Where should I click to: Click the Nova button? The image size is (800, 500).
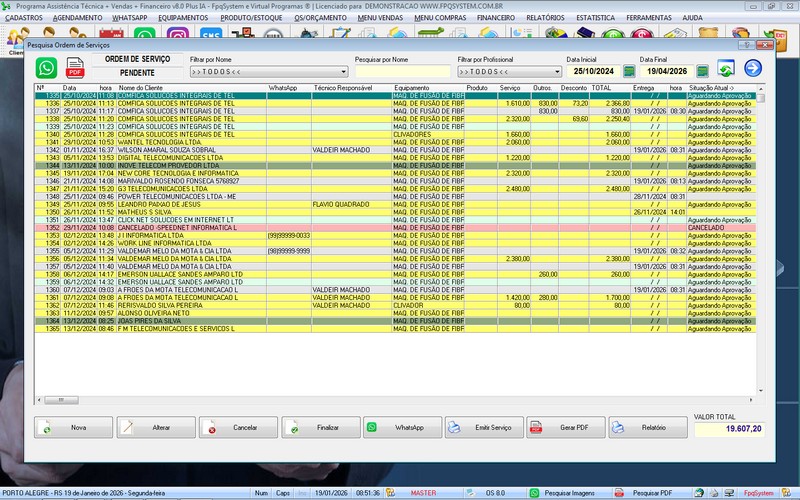(73, 428)
